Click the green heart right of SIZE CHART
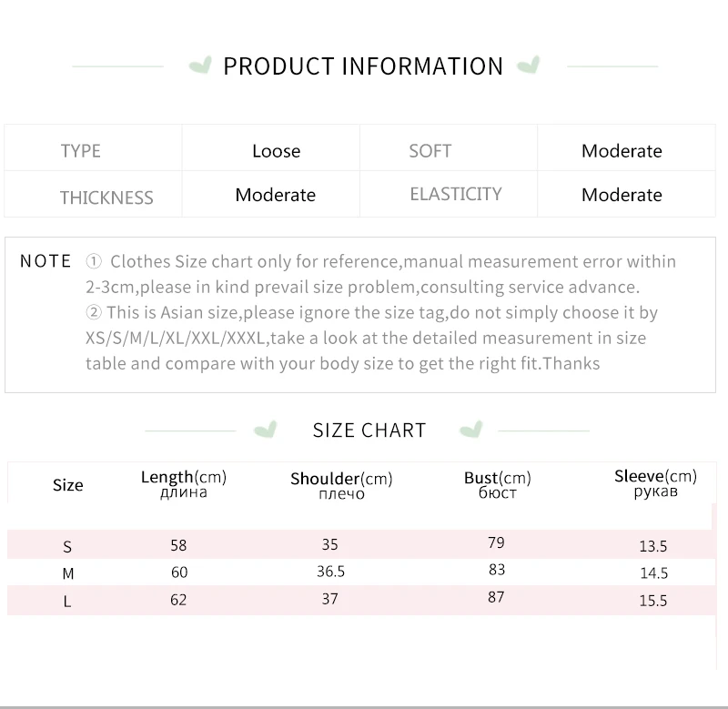The image size is (728, 709). (x=471, y=430)
